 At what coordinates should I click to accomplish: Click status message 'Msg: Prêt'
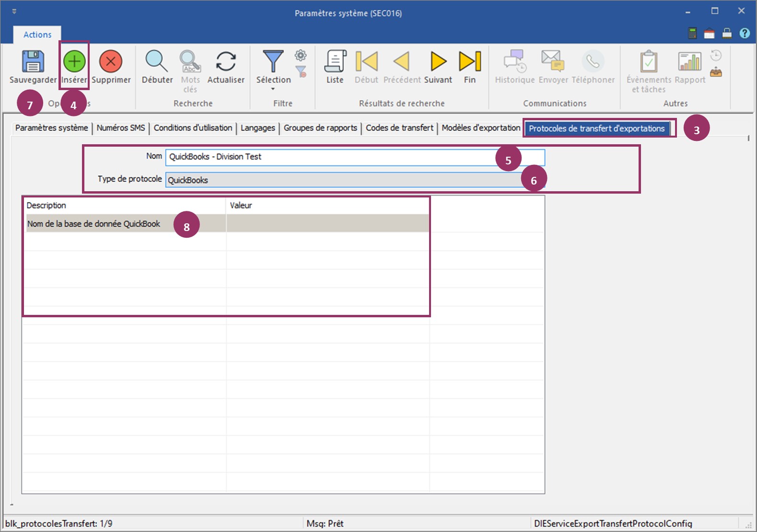[325, 523]
